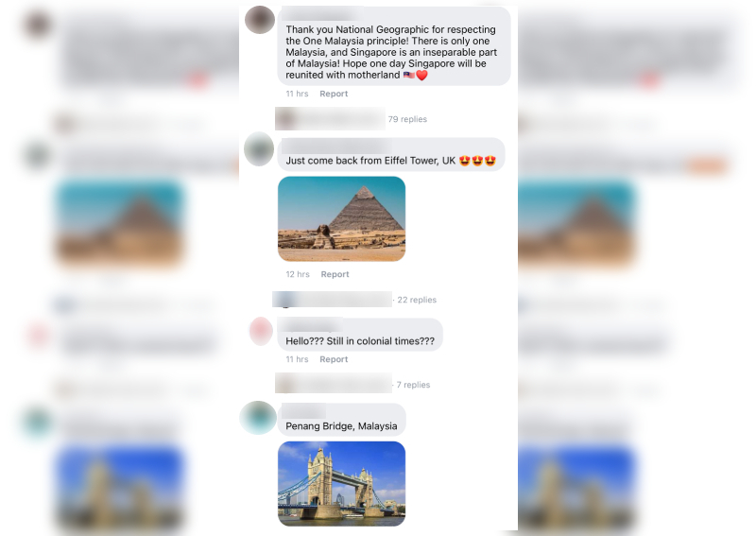This screenshot has height=536, width=756.
Task: Expand the 22 replies thread
Action: pyautogui.click(x=417, y=300)
